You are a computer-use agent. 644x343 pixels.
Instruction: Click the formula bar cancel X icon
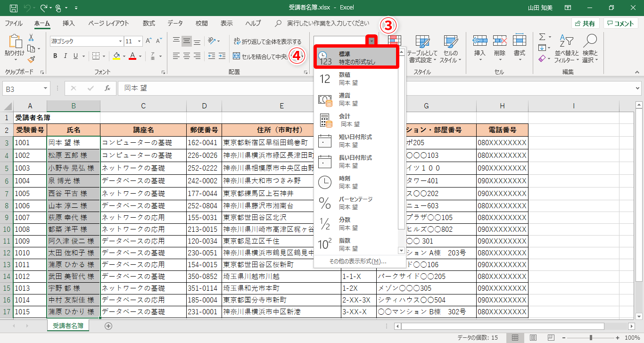(74, 88)
